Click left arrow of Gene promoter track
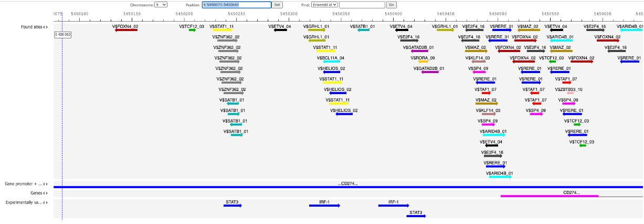 45,185
